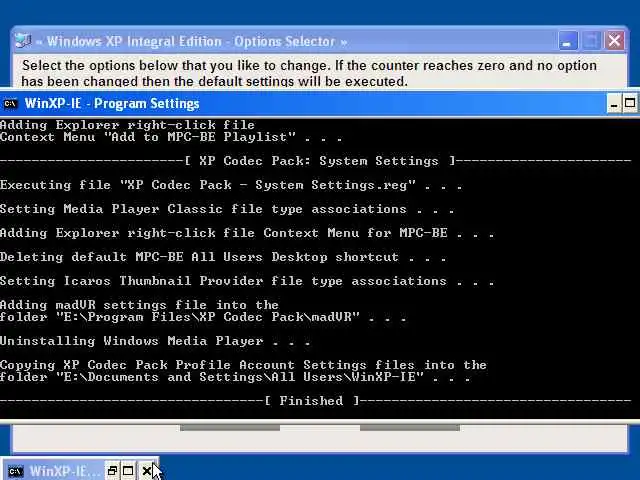Image resolution: width=640 pixels, height=480 pixels.
Task: Click 'Adding madVR settings file into the' line
Action: click(139, 305)
